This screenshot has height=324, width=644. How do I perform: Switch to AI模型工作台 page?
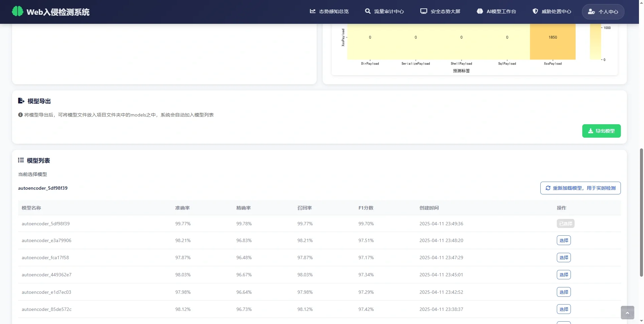(x=496, y=11)
